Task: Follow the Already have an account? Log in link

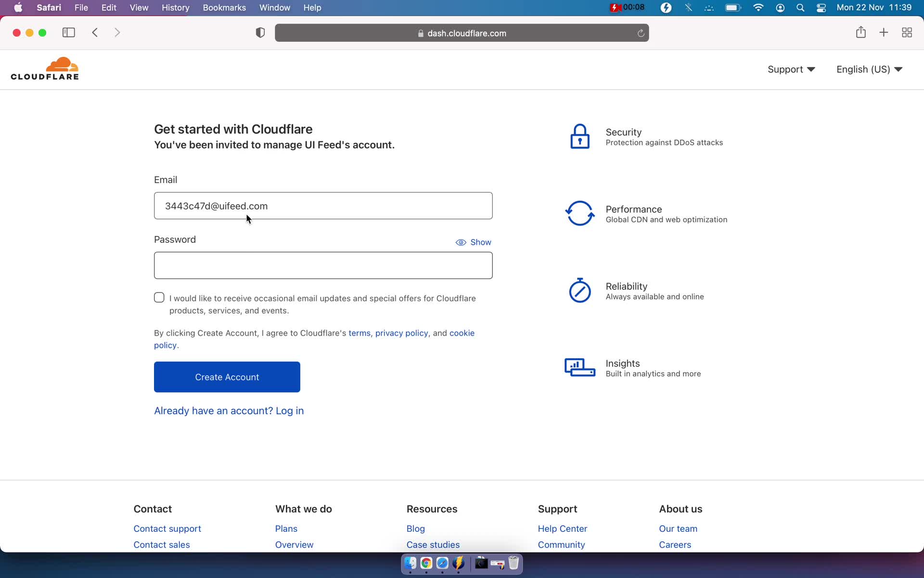Action: [x=229, y=411]
